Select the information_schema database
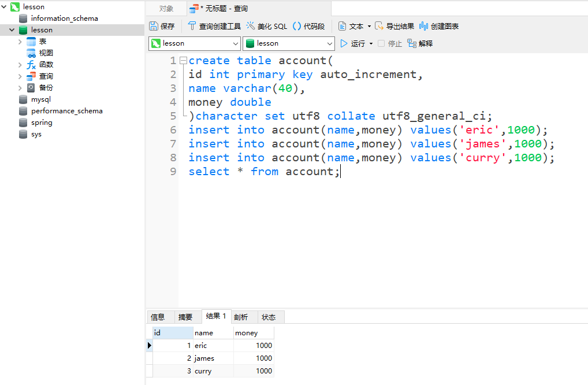This screenshot has width=588, height=385. 64,18
